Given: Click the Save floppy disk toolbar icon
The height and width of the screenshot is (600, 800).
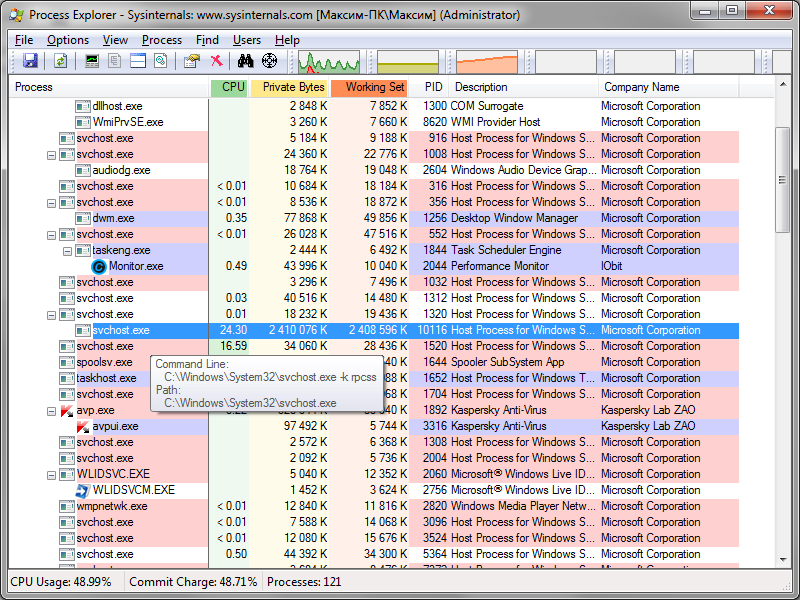Looking at the screenshot, I should pyautogui.click(x=30, y=61).
